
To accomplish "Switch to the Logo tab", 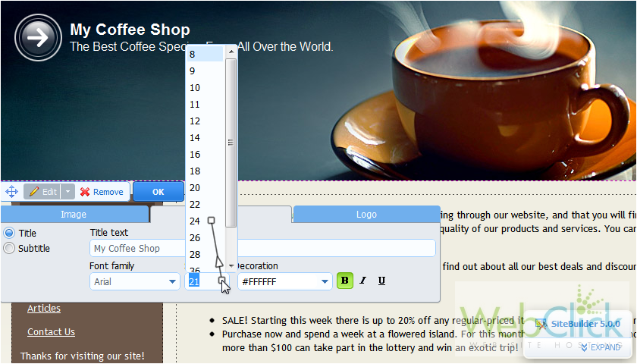I will 366,214.
